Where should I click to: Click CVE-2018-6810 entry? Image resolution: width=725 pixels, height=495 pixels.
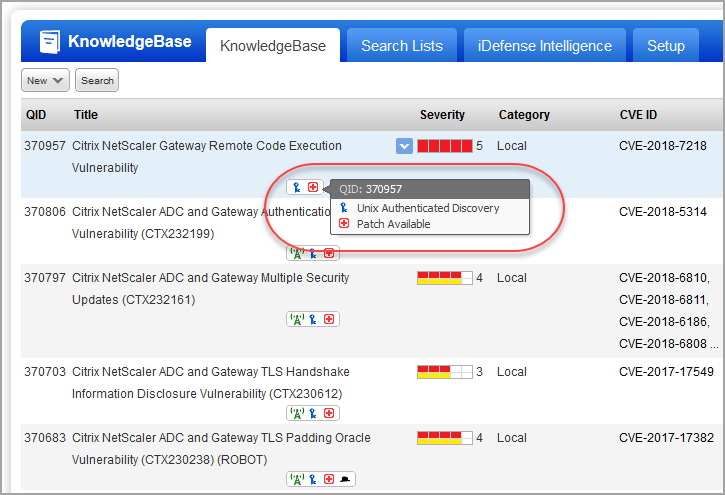point(663,278)
